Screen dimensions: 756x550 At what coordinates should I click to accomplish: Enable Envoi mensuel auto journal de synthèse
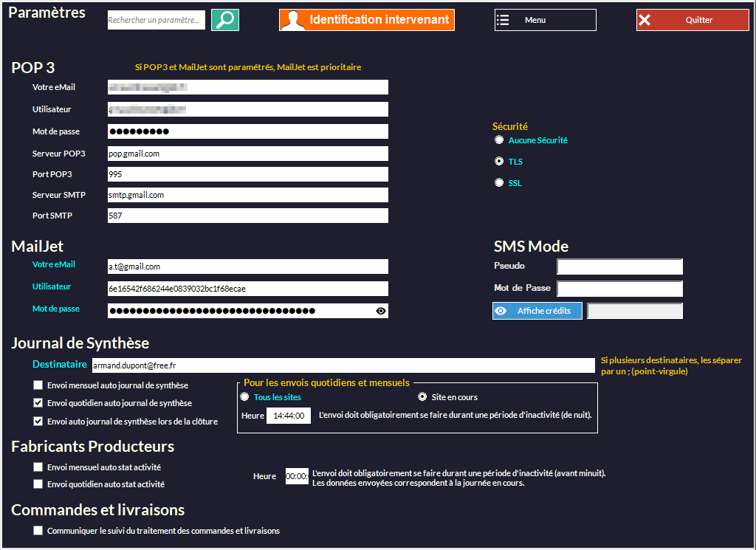point(38,385)
